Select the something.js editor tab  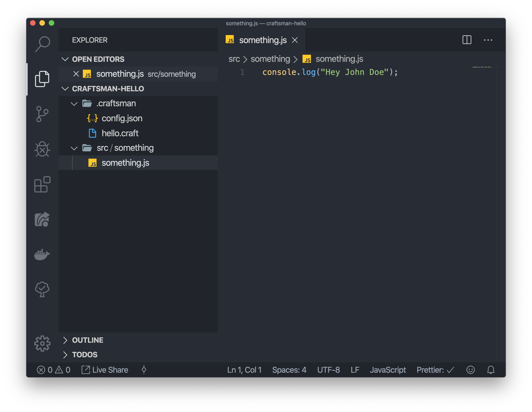coord(262,40)
